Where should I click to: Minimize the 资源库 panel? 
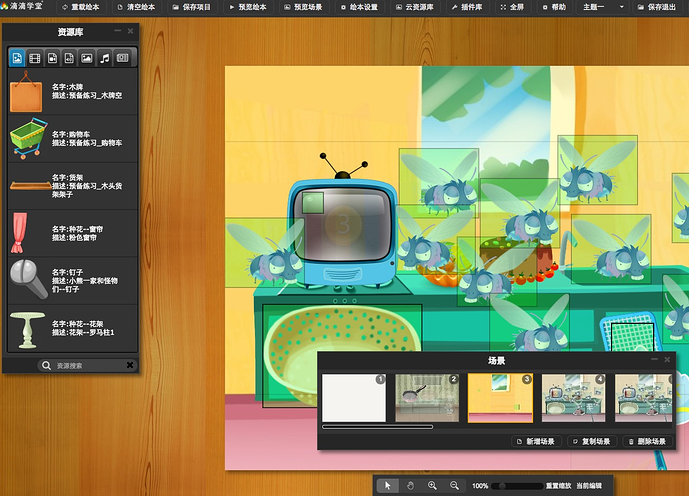(x=117, y=31)
